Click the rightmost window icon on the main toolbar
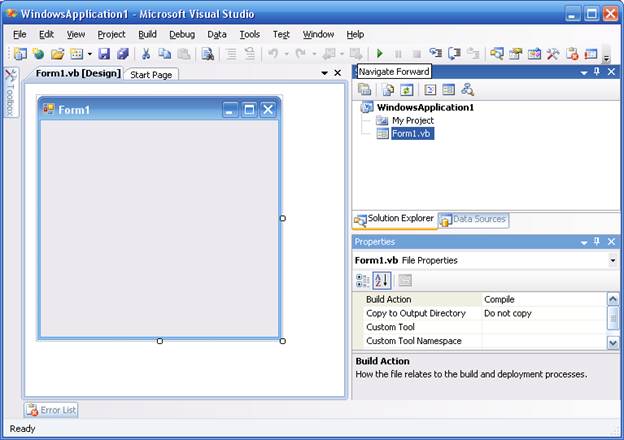This screenshot has width=624, height=440. click(591, 53)
